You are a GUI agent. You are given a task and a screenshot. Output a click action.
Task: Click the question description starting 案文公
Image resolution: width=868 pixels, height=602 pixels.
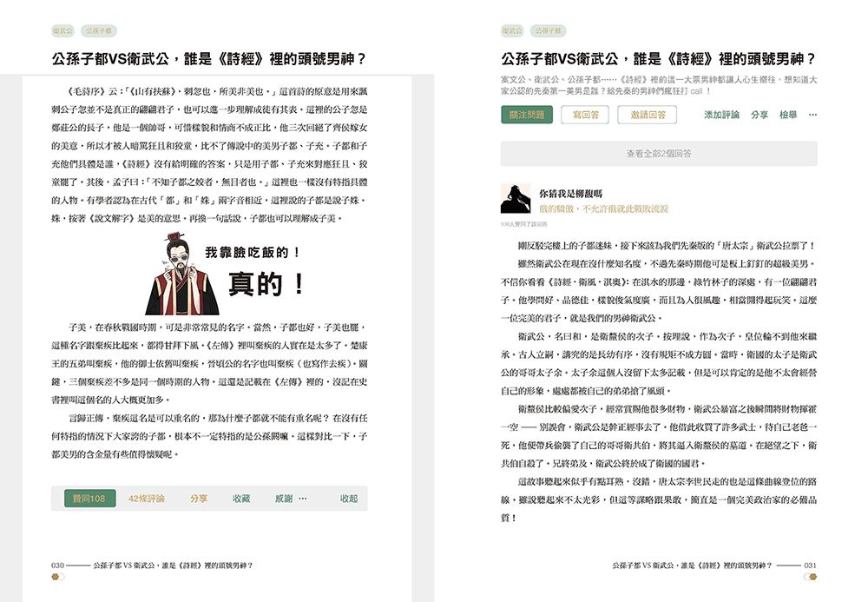pyautogui.click(x=659, y=85)
